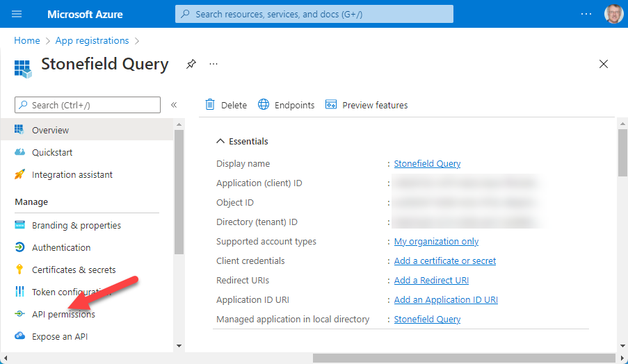628x364 pixels.
Task: Click Add a certificate or secret link
Action: [444, 260]
